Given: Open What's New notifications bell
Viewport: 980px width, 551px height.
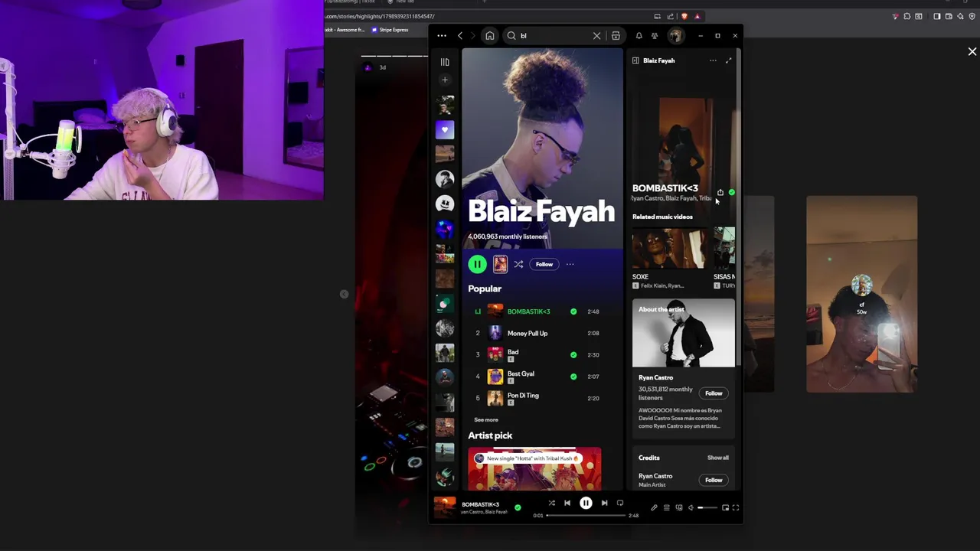Looking at the screenshot, I should [x=639, y=35].
